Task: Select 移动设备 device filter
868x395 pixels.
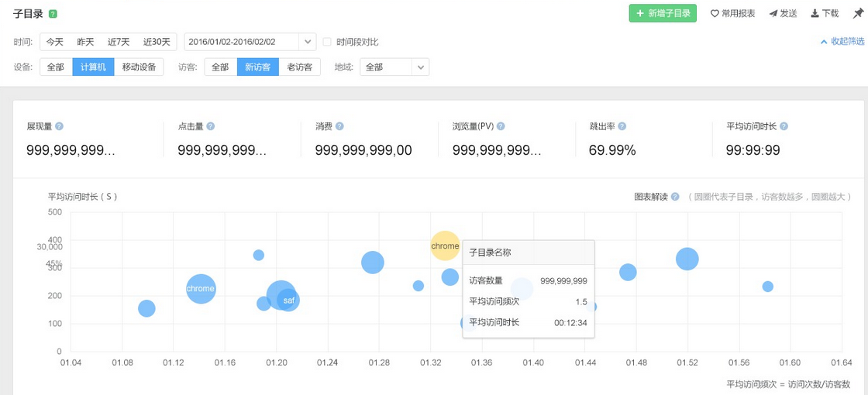Action: (x=139, y=67)
